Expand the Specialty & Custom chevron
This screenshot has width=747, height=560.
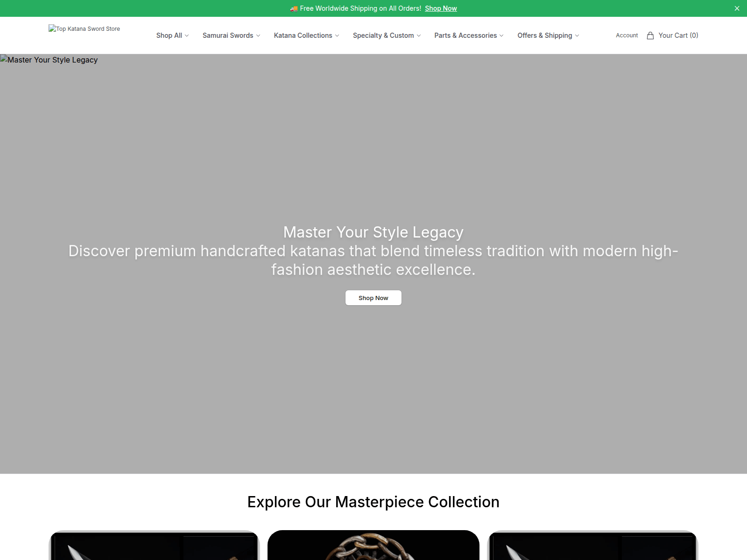(419, 35)
